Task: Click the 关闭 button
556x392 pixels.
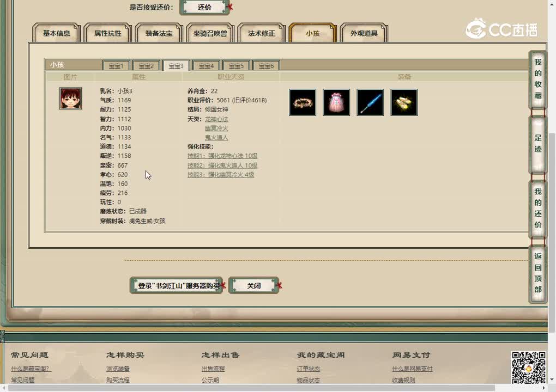Action: [x=253, y=285]
